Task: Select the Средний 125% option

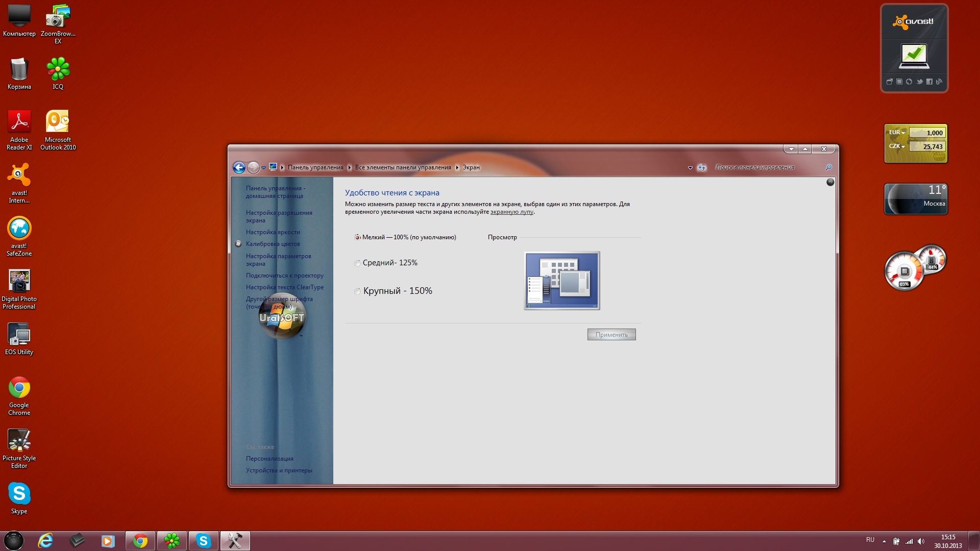Action: click(x=357, y=263)
